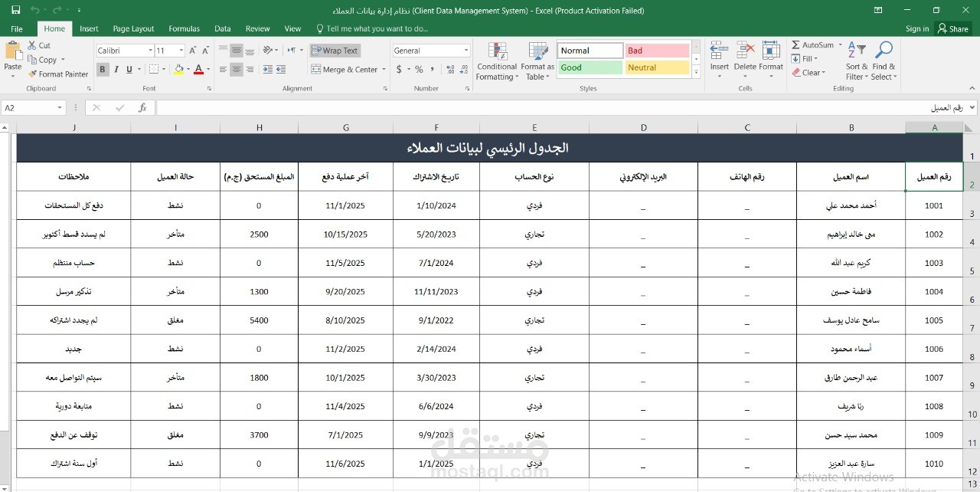Select the Comma Style number format

(x=434, y=69)
